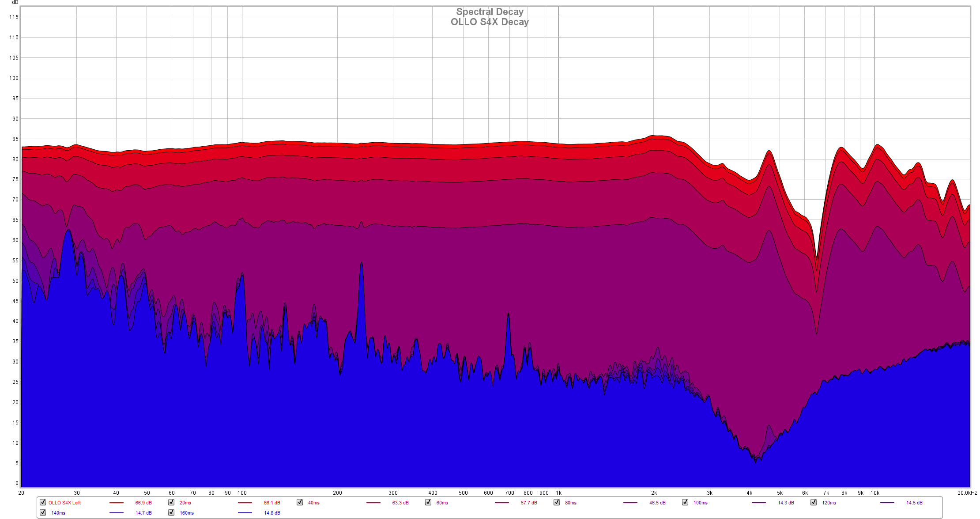Click the dB vertical axis label
Image resolution: width=980 pixels, height=519 pixels.
coord(15,3)
